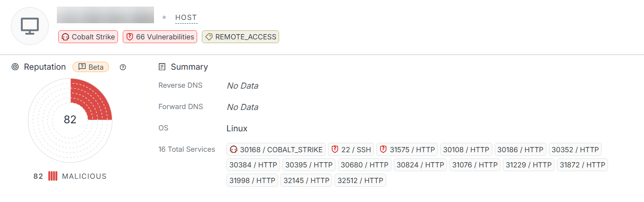Image resolution: width=644 pixels, height=202 pixels.
Task: Open the 30384 / HTTP service
Action: [x=254, y=165]
